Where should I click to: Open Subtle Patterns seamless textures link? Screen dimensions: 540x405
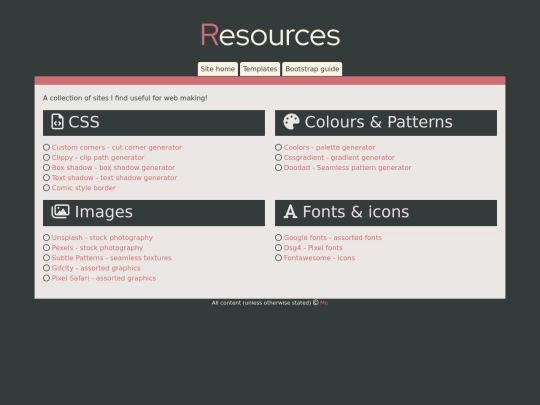pos(112,258)
